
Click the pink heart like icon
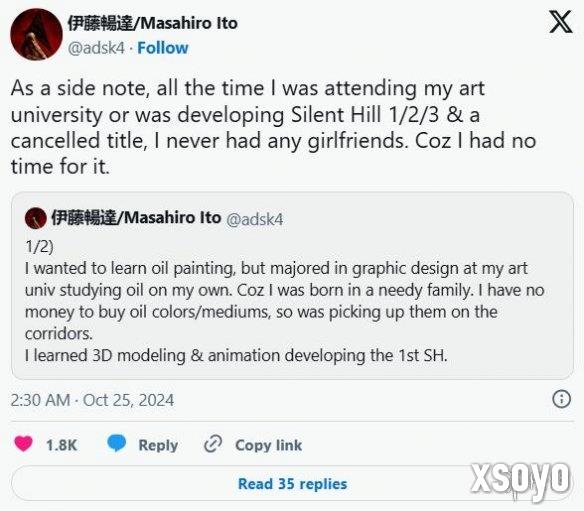click(x=23, y=444)
